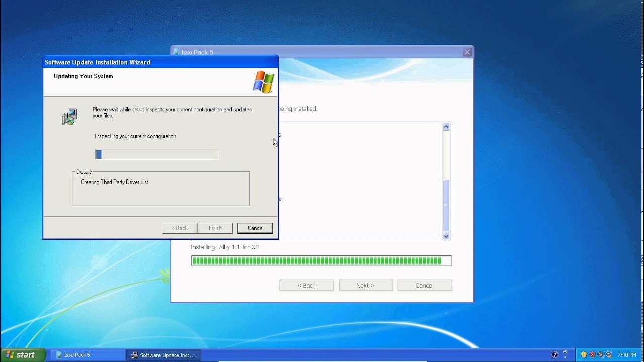Viewport: 644px width, 362px height.
Task: Click 'Creating Third Party Driver List' details text
Action: point(114,182)
